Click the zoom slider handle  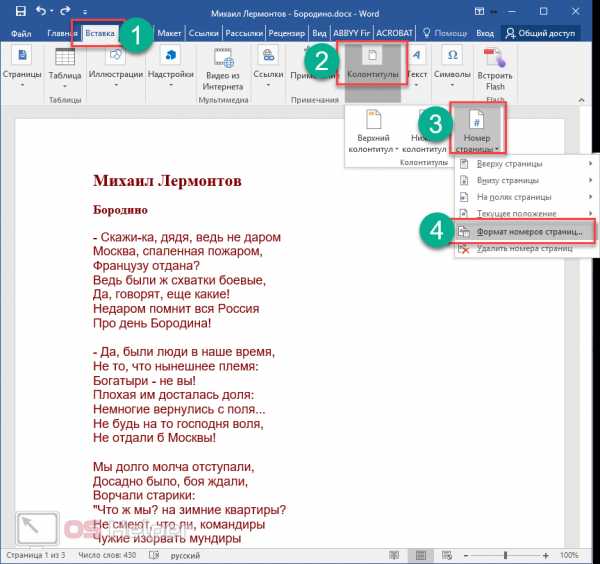pos(505,555)
